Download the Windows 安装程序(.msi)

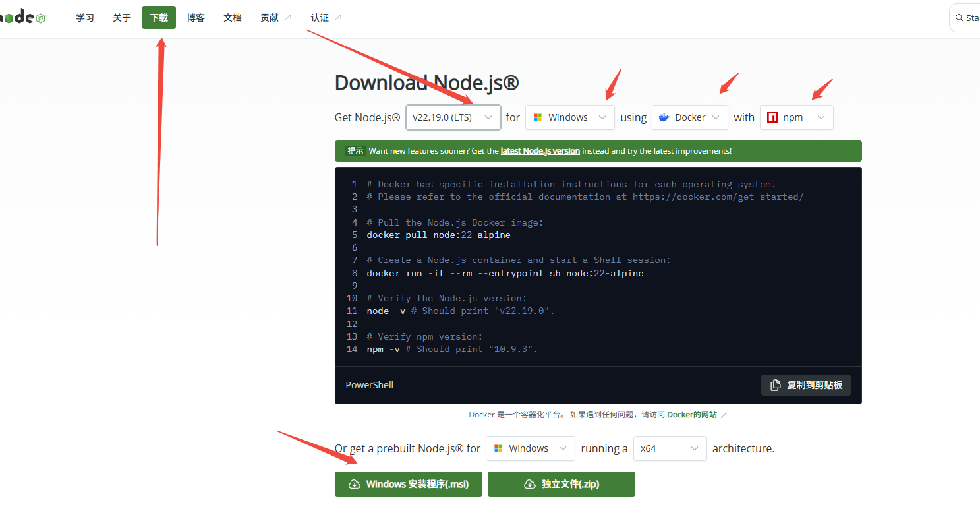409,484
